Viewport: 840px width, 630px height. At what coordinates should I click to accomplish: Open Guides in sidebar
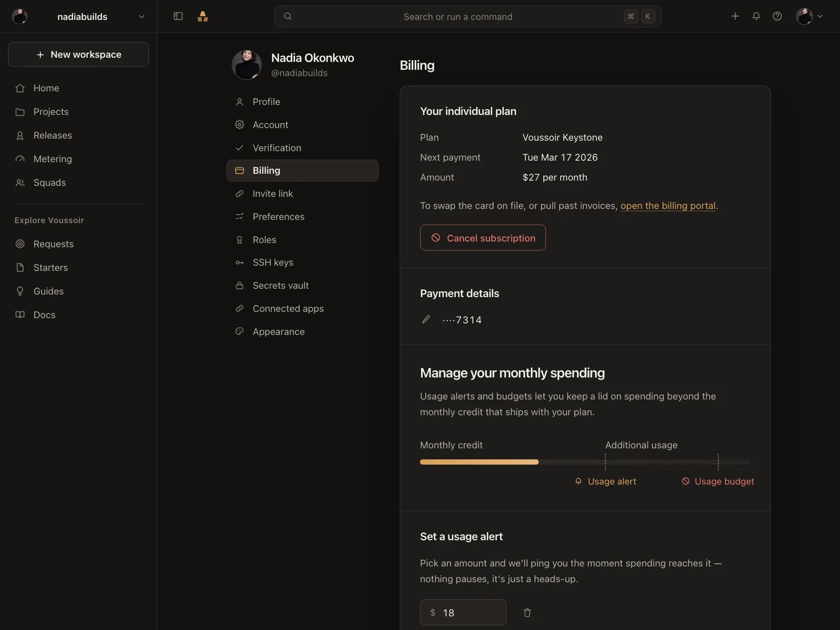pos(78,291)
